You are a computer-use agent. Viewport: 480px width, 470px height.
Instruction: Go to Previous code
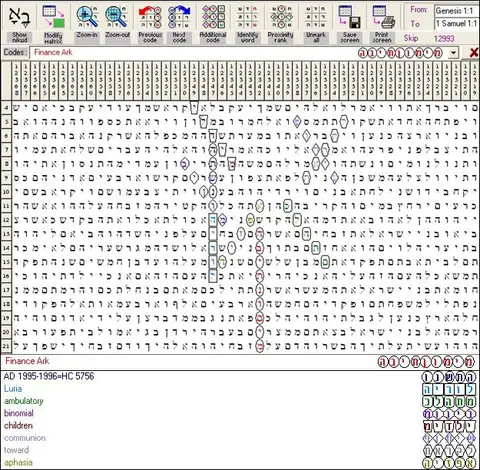[150, 17]
